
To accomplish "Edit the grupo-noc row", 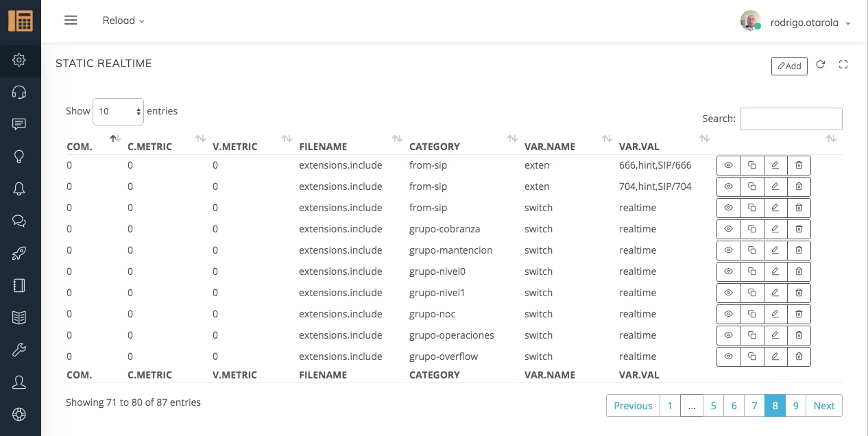I will 775,314.
